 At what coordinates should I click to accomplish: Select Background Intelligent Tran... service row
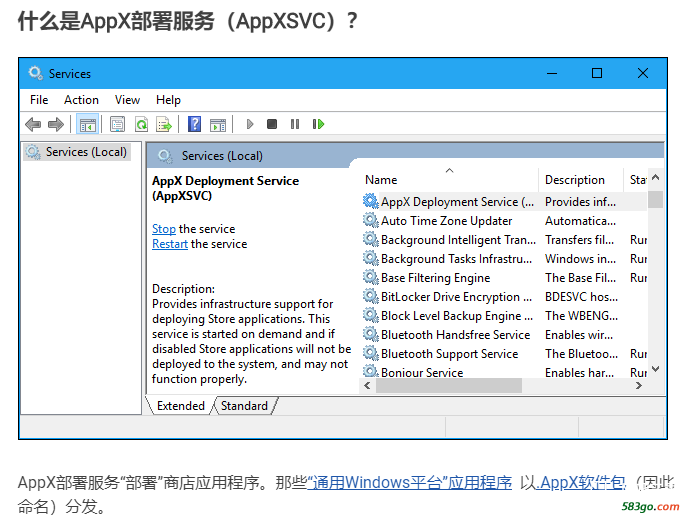(504, 240)
